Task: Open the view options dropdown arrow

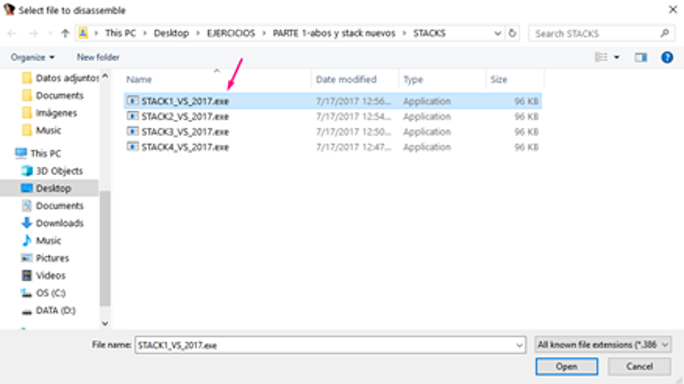Action: tap(617, 57)
